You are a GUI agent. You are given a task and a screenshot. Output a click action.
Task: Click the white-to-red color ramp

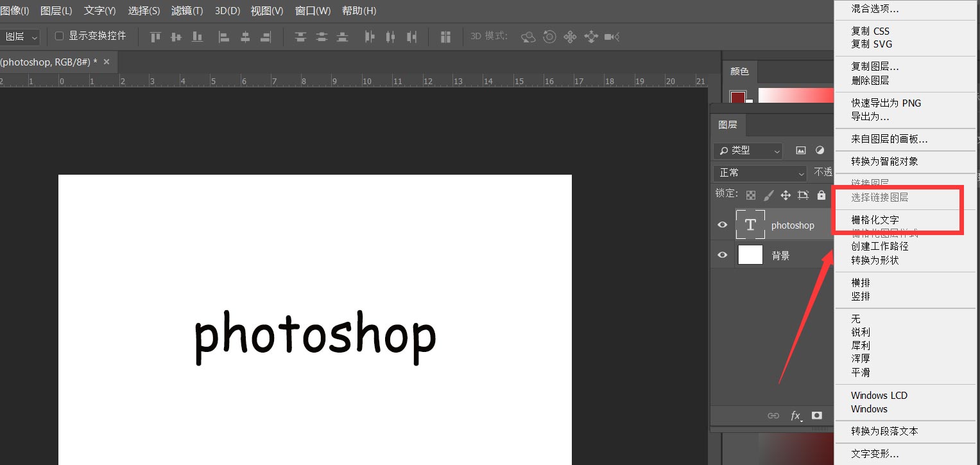[796, 96]
